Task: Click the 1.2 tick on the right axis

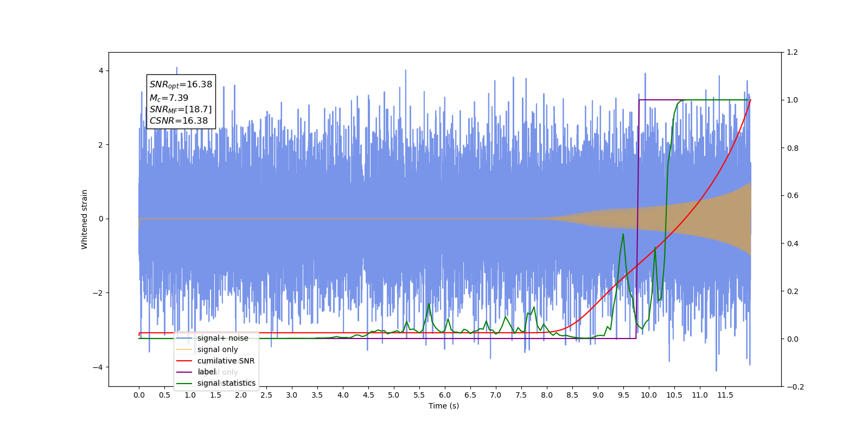Action: (x=793, y=53)
